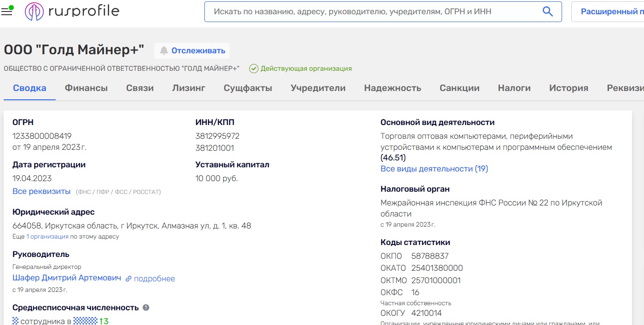Click the Среднесписочная численность heading
Image resolution: width=644 pixels, height=325 pixels.
click(x=75, y=308)
